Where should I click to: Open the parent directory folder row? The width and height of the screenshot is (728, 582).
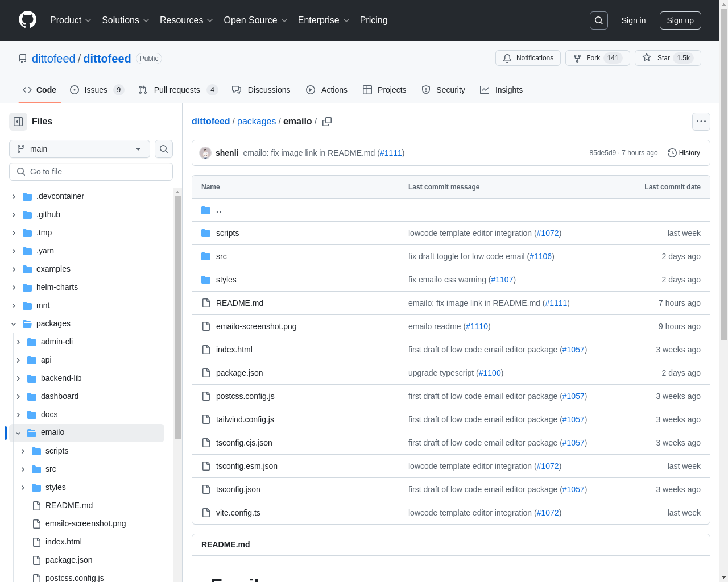[x=451, y=210]
